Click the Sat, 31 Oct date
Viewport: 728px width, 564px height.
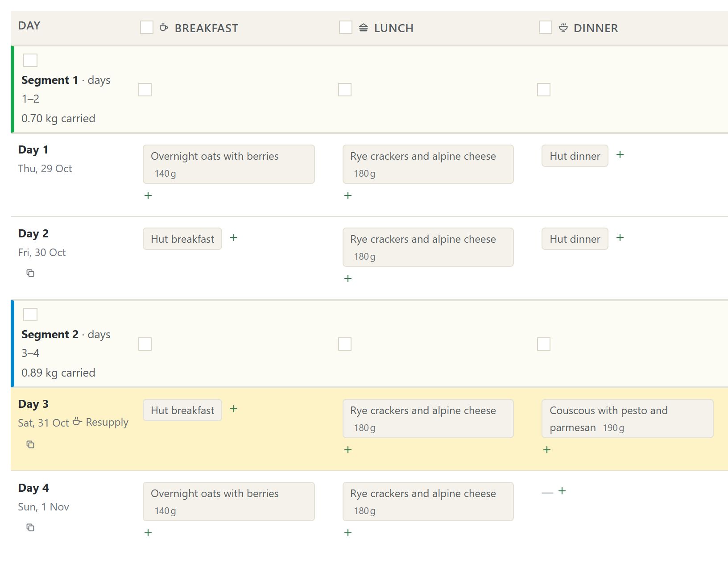(x=44, y=423)
